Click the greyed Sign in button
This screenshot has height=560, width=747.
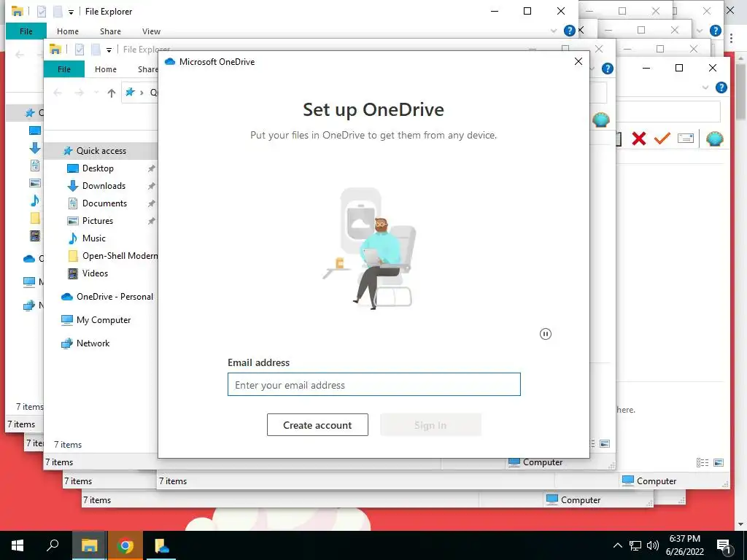tap(430, 425)
